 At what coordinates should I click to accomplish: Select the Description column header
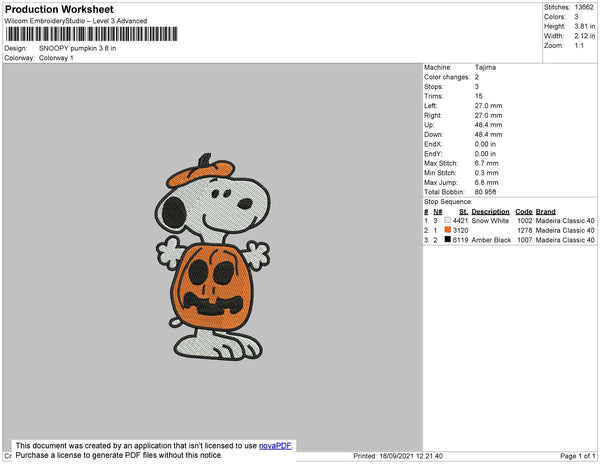point(490,212)
